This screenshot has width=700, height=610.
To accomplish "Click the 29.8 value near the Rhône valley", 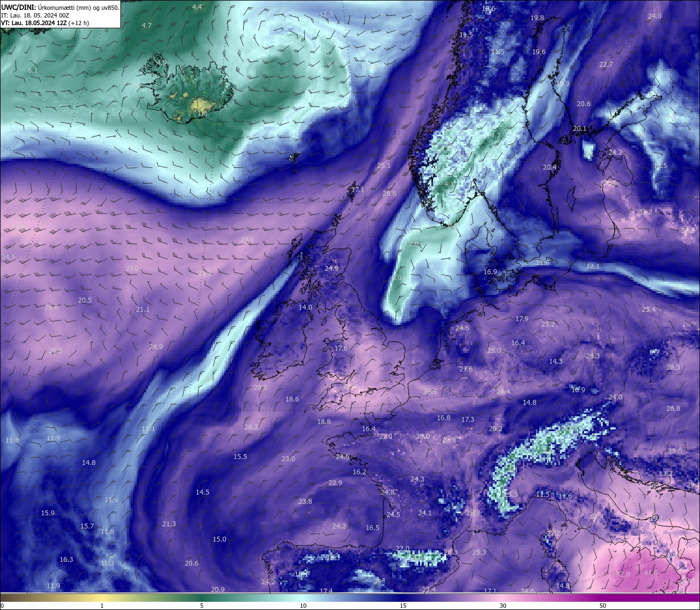I will pos(473,513).
